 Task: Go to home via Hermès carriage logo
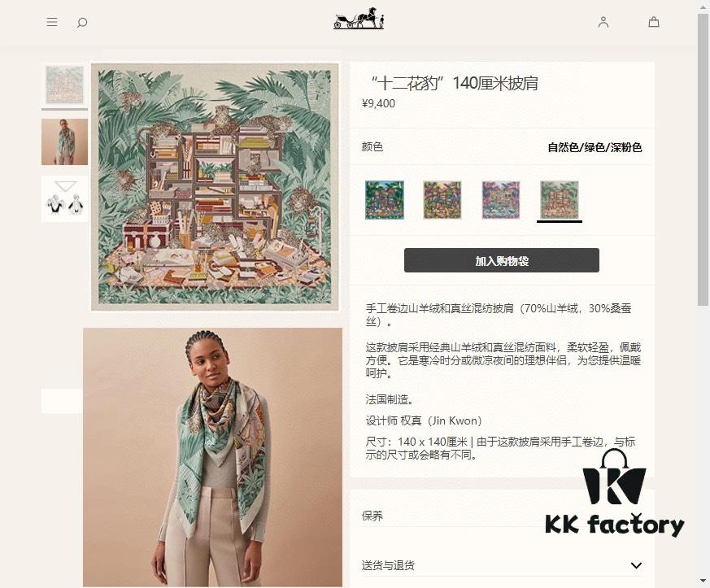click(359, 19)
